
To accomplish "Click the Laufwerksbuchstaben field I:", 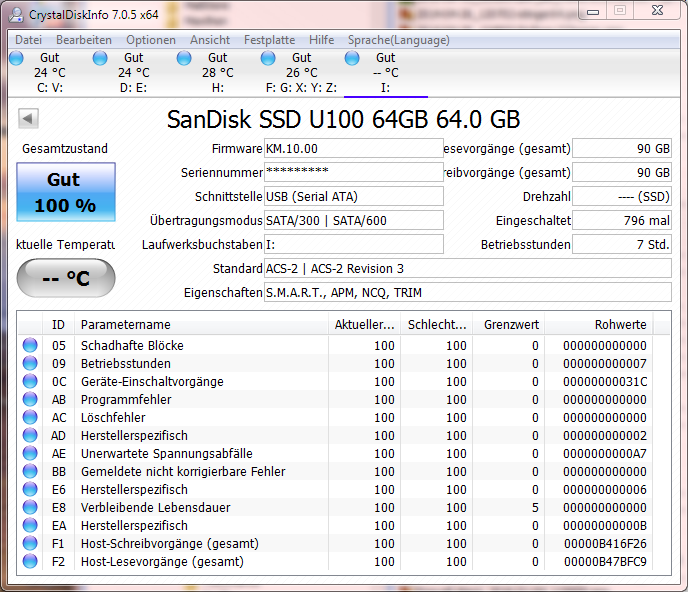I will click(354, 244).
